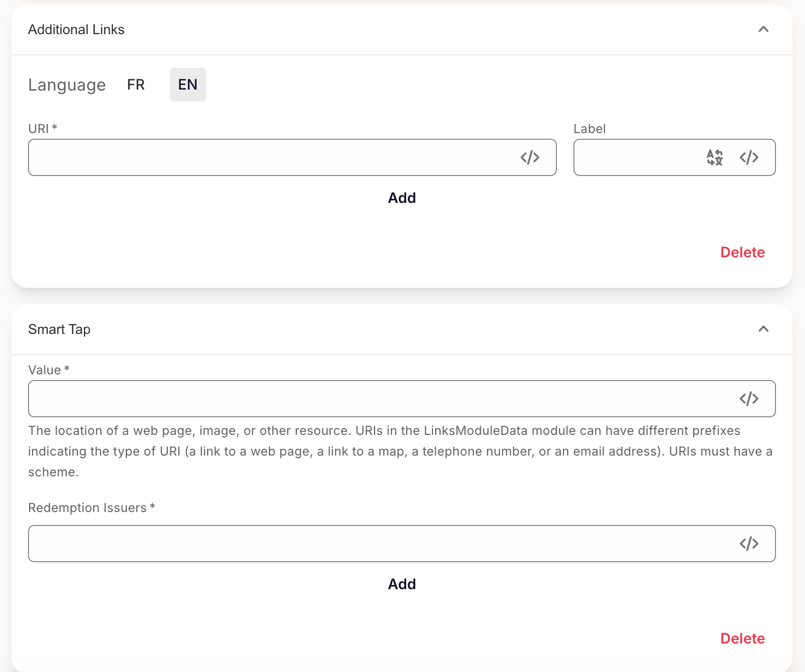Click into the Redemption Issuers input
Screen dimensions: 805x672
coord(378,544)
